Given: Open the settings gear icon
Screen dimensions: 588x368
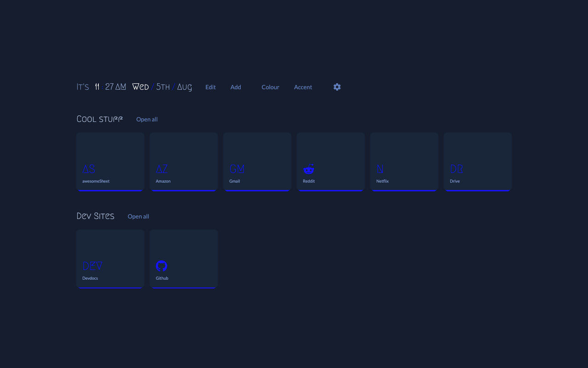Looking at the screenshot, I should click(x=337, y=86).
